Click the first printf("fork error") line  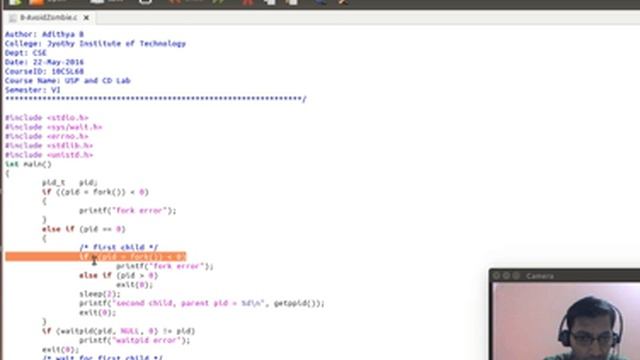pos(128,211)
